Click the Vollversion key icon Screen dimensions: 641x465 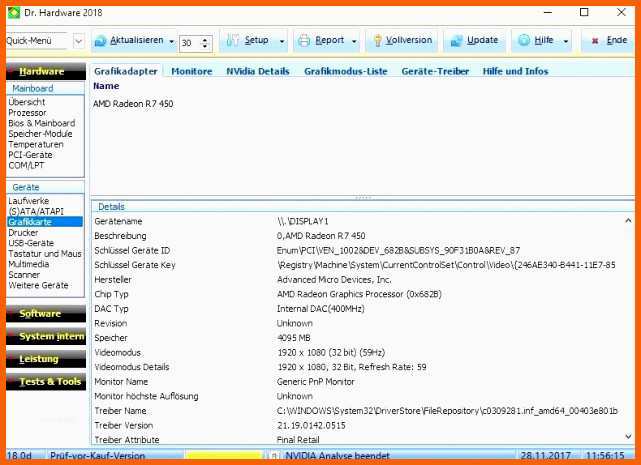(378, 40)
